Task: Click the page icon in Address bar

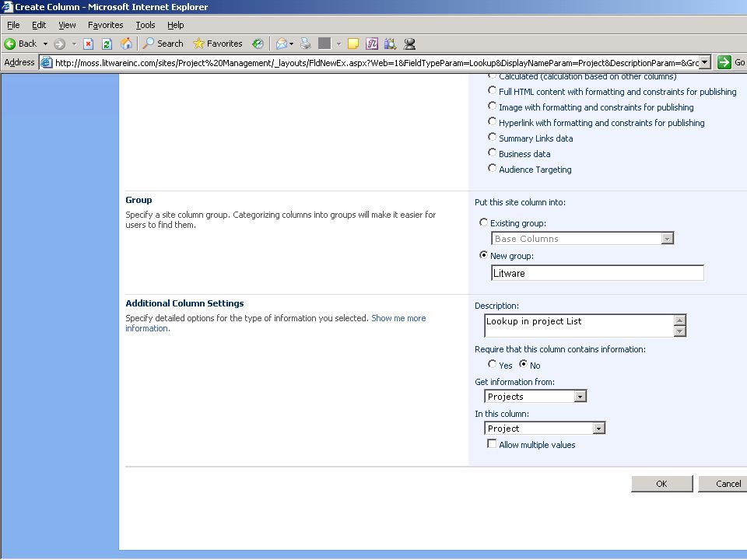Action: point(46,62)
